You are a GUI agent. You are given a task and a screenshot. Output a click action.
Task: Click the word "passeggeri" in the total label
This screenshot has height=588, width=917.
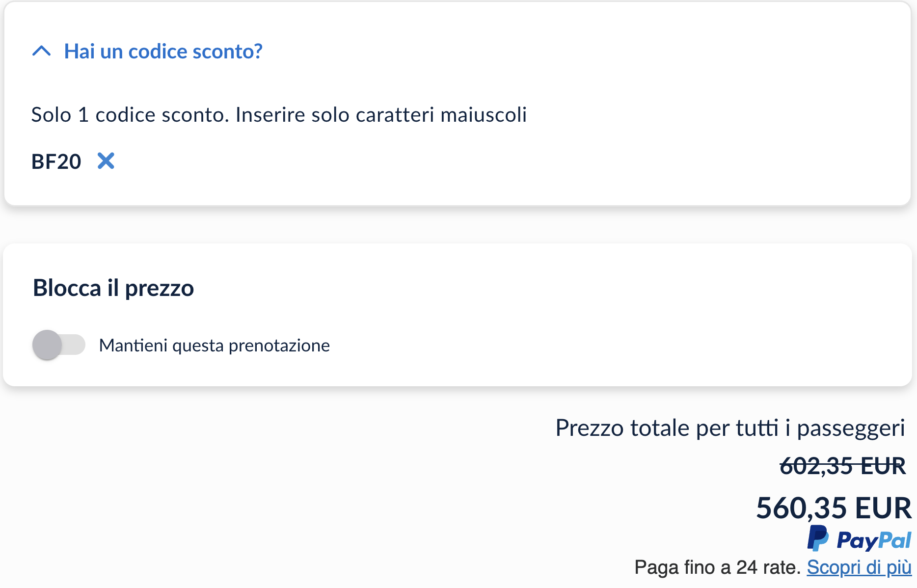tap(851, 428)
